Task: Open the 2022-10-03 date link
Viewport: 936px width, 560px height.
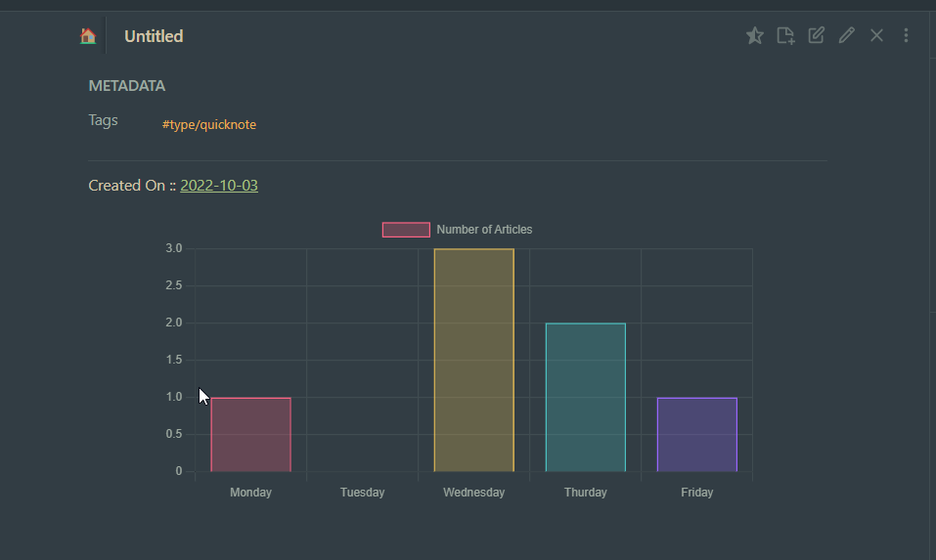Action: (x=219, y=186)
